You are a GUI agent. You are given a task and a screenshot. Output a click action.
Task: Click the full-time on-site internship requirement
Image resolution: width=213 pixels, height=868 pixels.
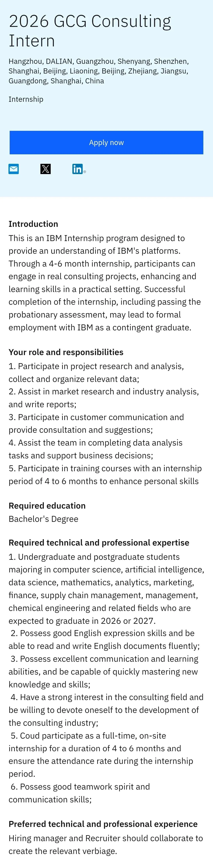pyautogui.click(x=101, y=754)
